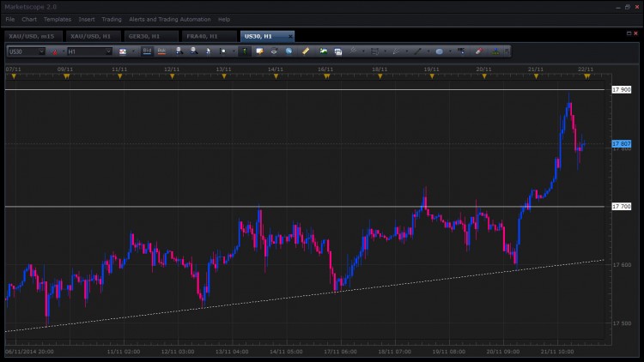Viewport: 644px width, 362px height.
Task: Click the red pin icon next to US30
Action: pos(54,51)
